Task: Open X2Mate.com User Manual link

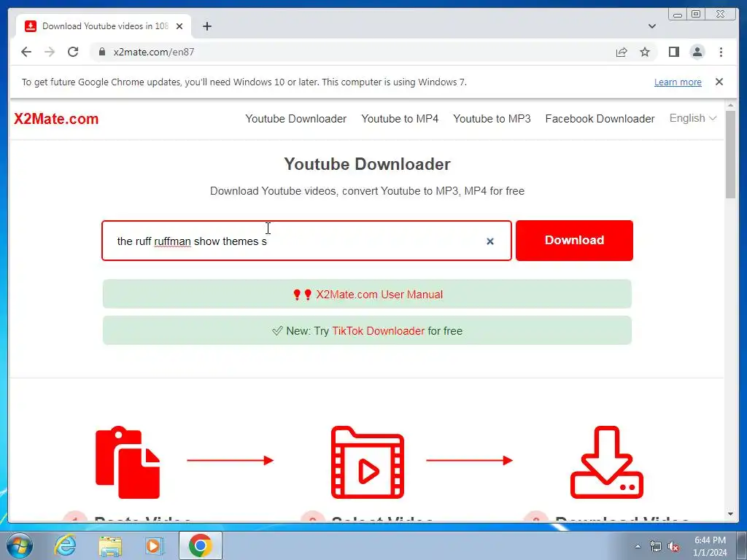Action: click(x=379, y=295)
